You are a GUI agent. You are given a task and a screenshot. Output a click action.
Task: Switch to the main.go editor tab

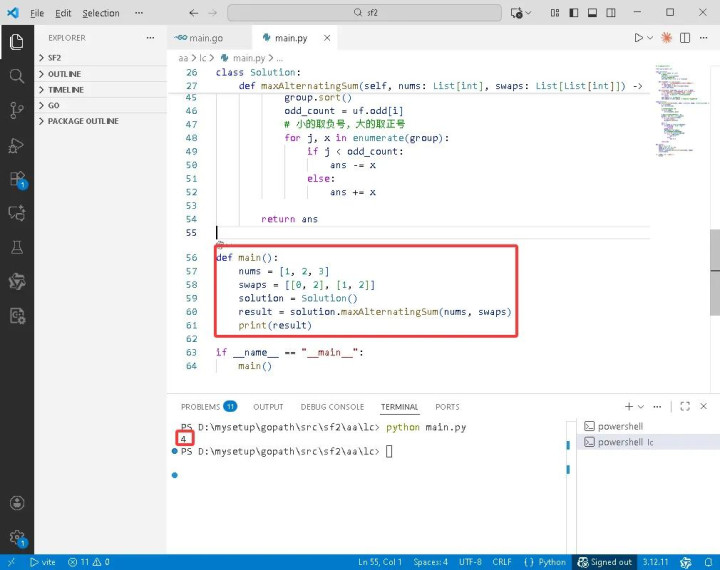tap(200, 38)
